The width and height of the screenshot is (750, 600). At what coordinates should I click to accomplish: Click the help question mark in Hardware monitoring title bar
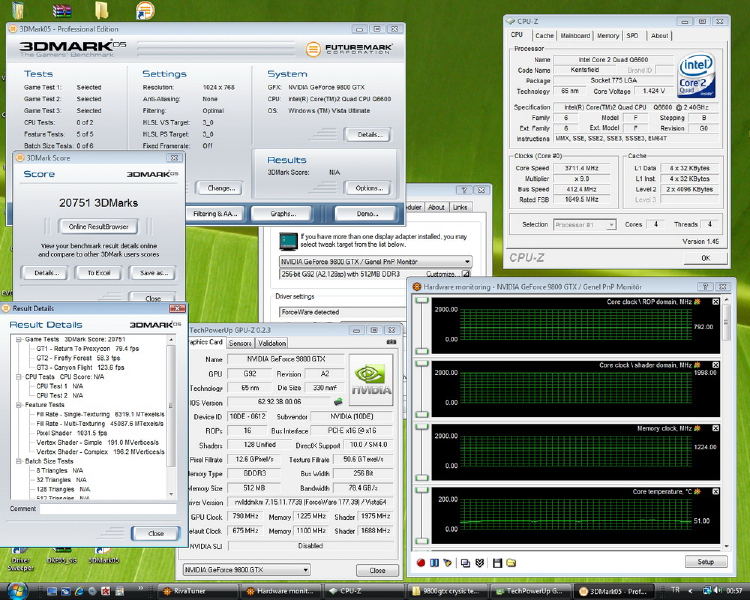[x=705, y=287]
